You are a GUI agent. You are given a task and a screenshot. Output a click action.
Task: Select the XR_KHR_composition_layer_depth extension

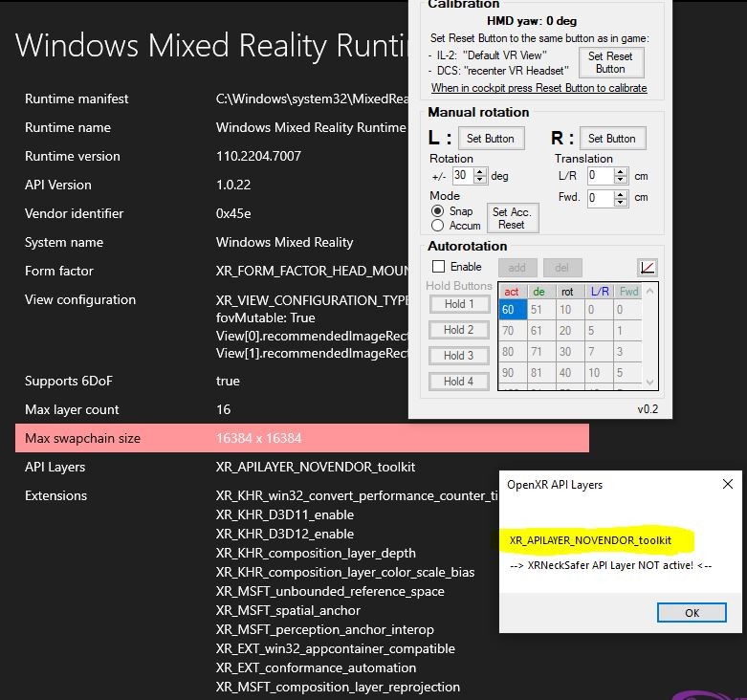(x=316, y=553)
